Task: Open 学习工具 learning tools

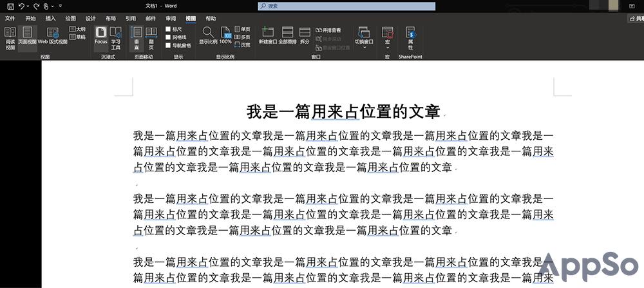Action: point(116,38)
